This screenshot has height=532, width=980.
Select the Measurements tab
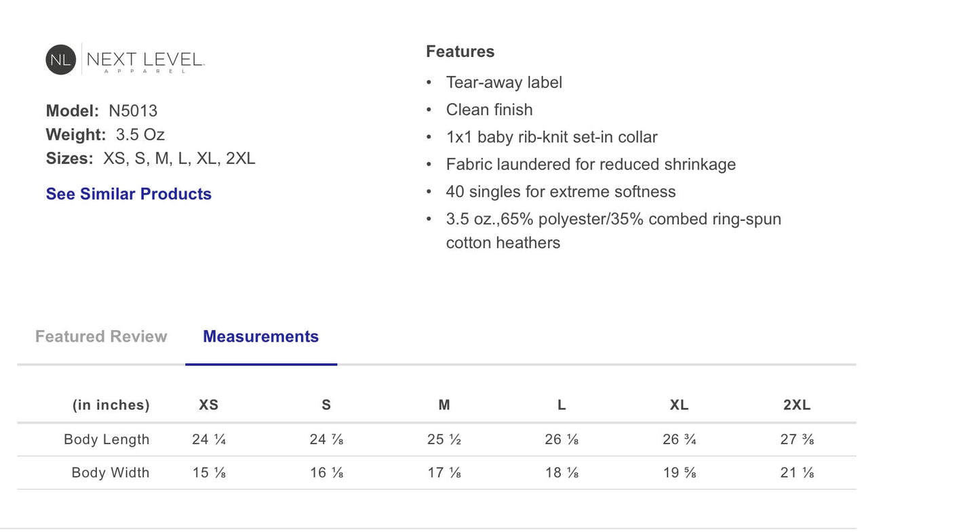coord(260,337)
